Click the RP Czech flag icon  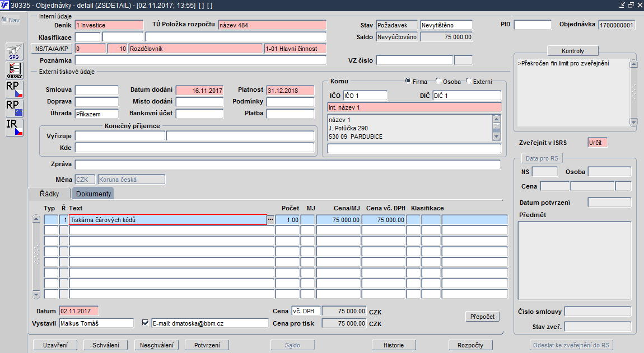[x=15, y=89]
